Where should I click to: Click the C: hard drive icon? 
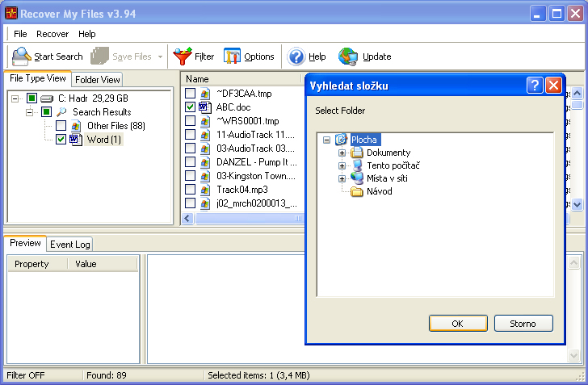click(47, 98)
